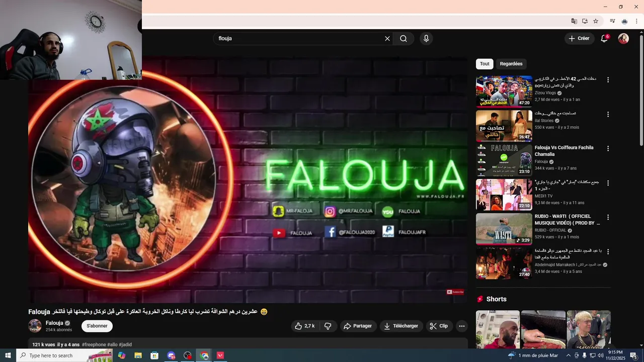Open more actions ellipsis under video

point(462,326)
